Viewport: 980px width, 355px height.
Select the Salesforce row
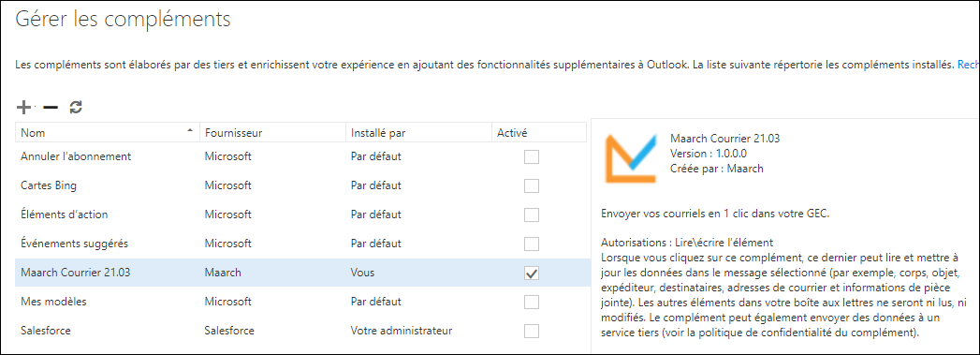303,331
